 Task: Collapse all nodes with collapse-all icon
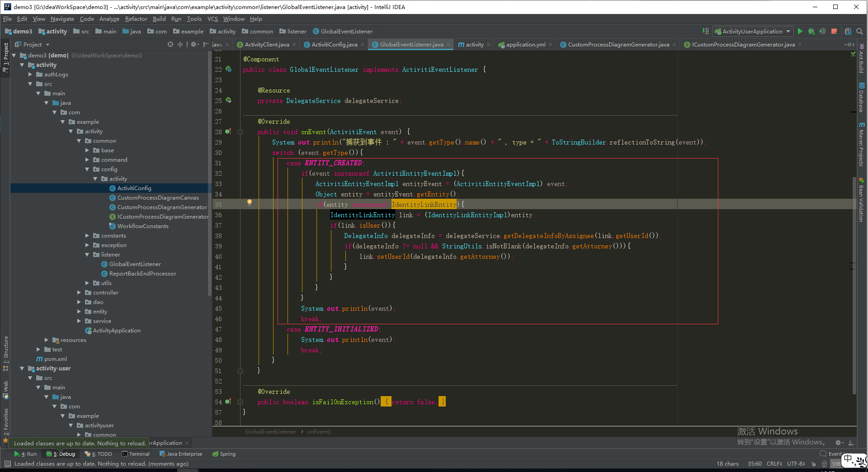click(180, 44)
